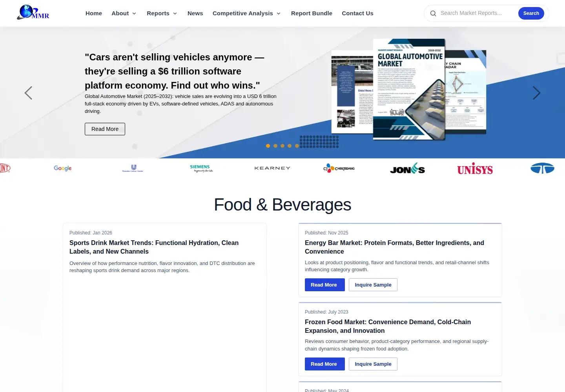Click the 'Published: Nov 2025' text
The height and width of the screenshot is (392, 565).
pyautogui.click(x=326, y=233)
